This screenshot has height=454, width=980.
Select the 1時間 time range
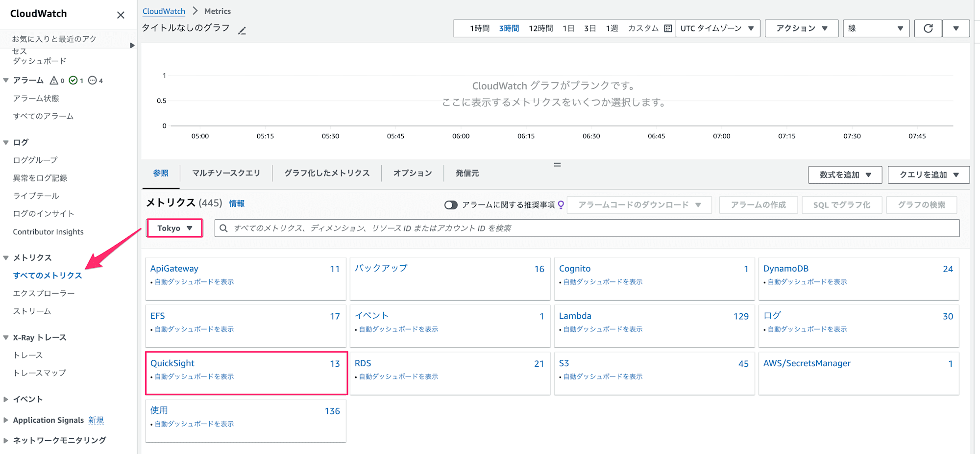(x=480, y=28)
